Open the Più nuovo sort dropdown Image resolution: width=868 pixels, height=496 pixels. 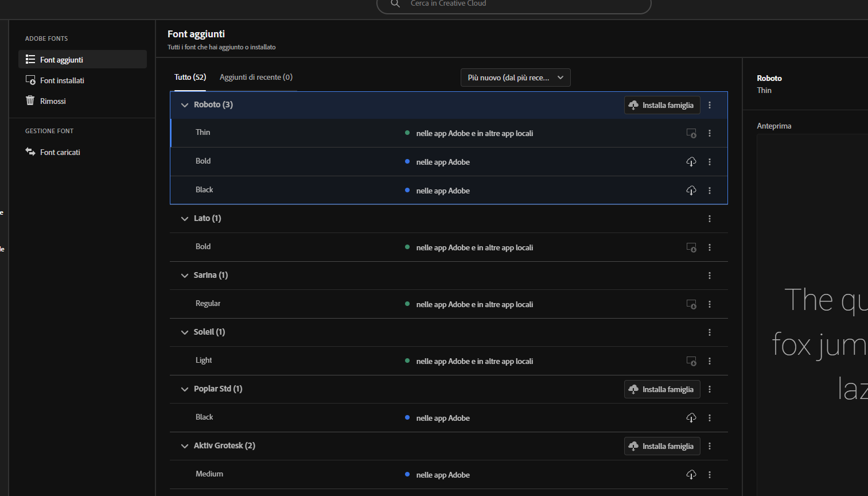pos(516,77)
